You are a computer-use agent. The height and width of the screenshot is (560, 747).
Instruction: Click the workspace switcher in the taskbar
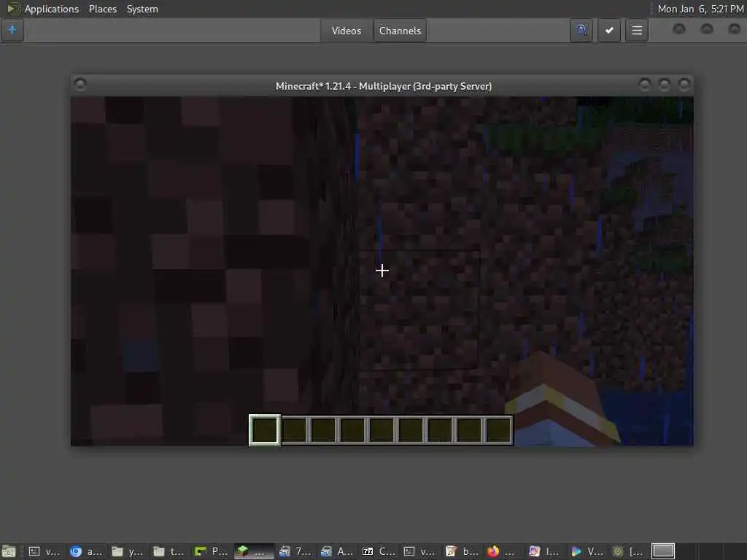pos(662,551)
